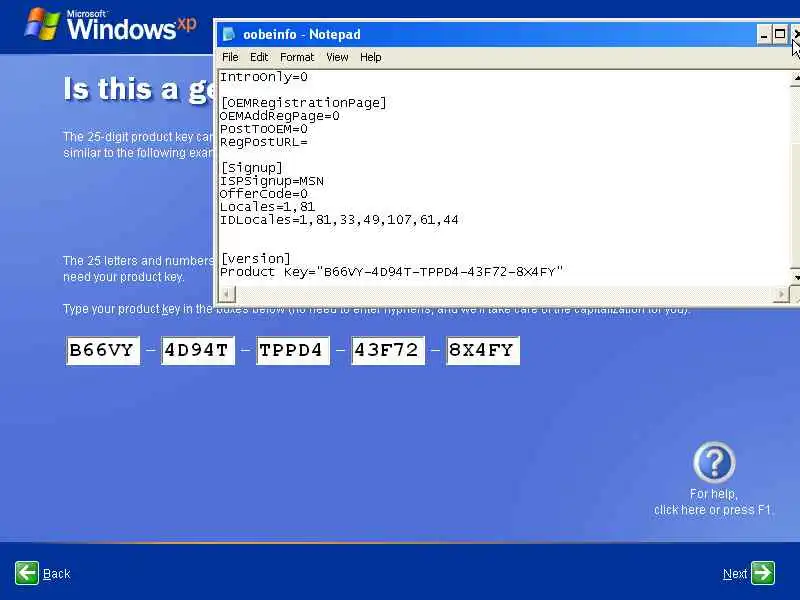Click the blue question mark help icon

click(714, 462)
